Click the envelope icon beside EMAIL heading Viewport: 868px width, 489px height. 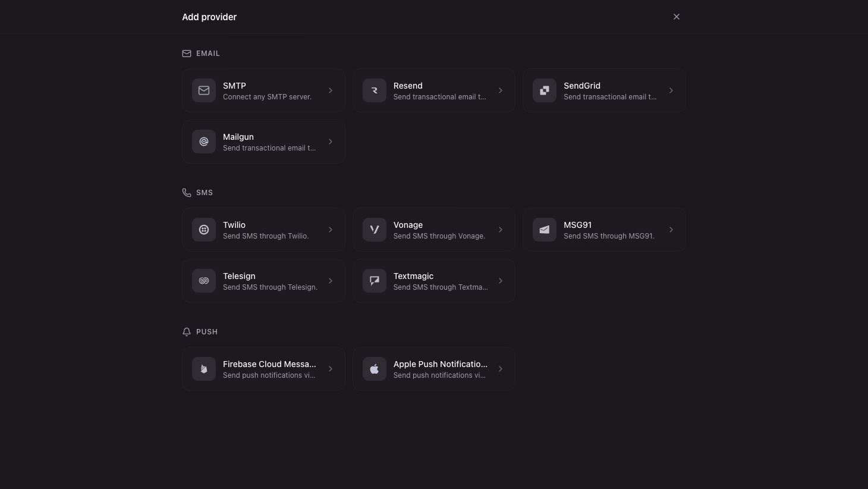(187, 54)
